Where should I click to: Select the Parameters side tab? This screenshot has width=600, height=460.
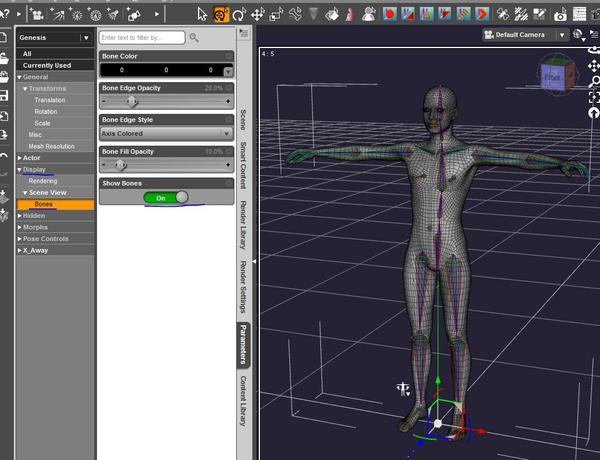[x=243, y=344]
